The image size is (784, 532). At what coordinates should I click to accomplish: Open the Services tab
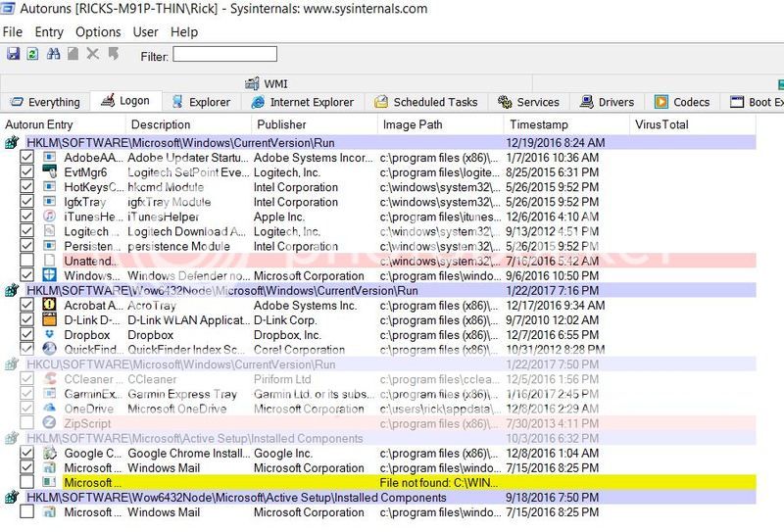(529, 102)
